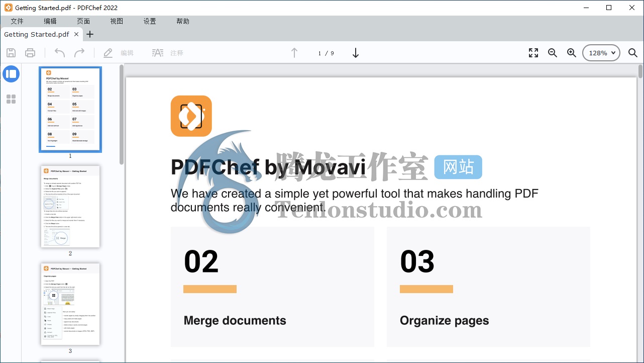Select page 2 thumbnail
Screen dimensions: 644x363
[x=70, y=207]
